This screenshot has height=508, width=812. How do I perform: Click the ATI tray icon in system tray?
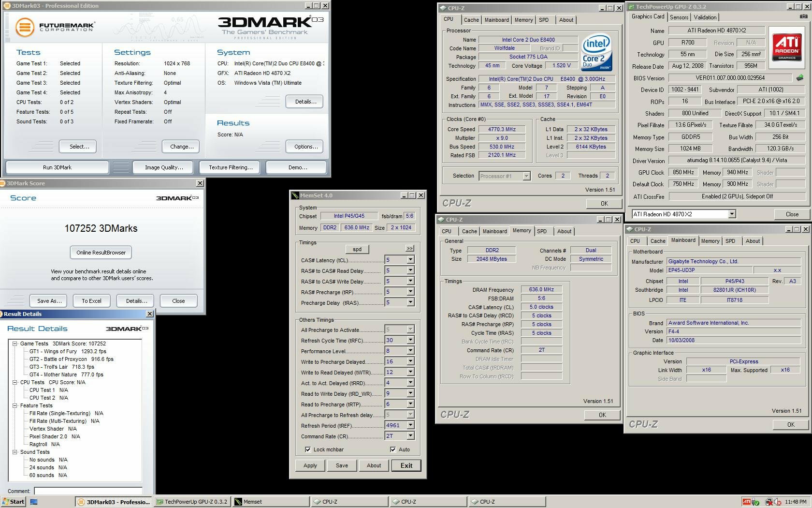pyautogui.click(x=746, y=502)
